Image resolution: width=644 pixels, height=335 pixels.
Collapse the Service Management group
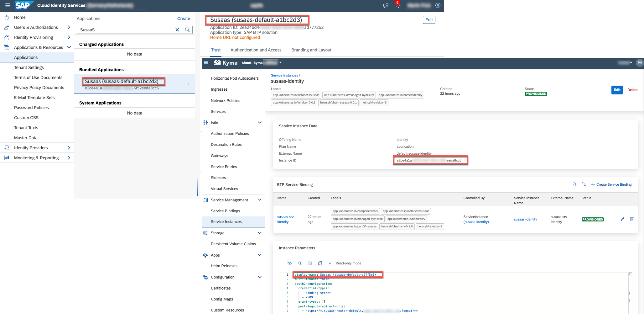pyautogui.click(x=260, y=200)
